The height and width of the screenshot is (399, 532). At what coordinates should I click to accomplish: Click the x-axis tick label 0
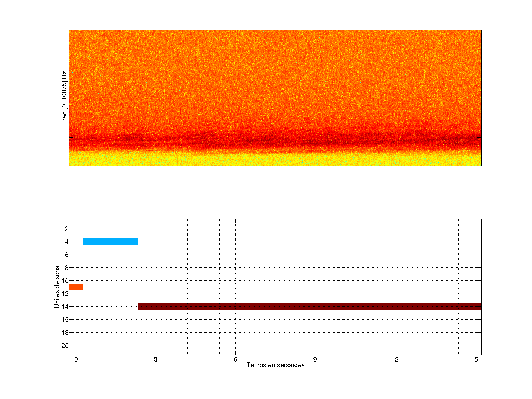[76, 359]
